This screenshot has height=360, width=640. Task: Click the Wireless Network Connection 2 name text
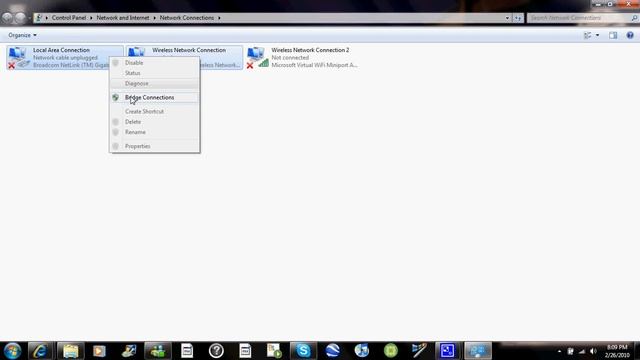pos(310,50)
